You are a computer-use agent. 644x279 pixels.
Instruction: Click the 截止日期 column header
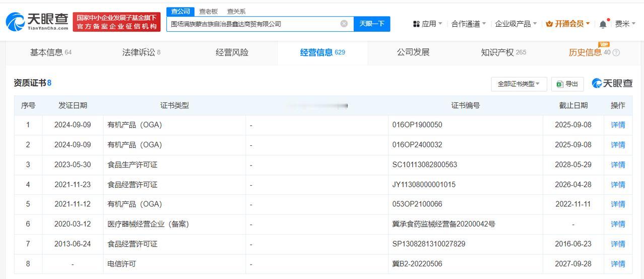coord(573,105)
